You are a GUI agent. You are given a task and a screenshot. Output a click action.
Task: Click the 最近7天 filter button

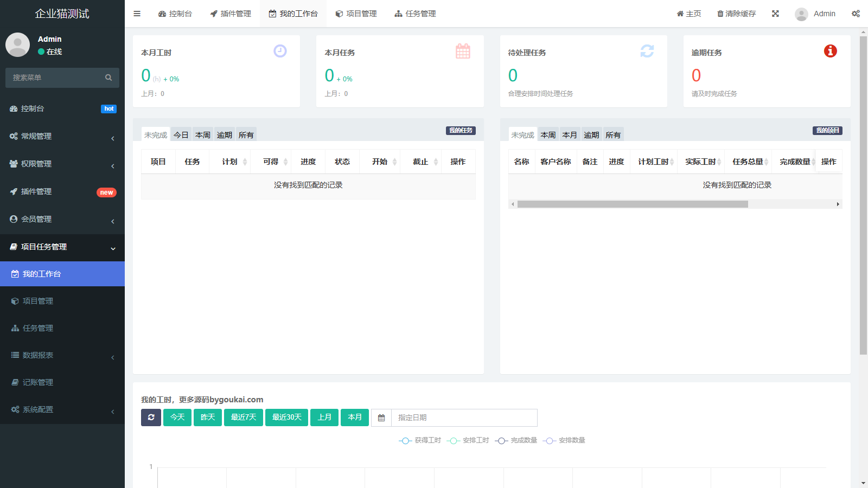(243, 418)
